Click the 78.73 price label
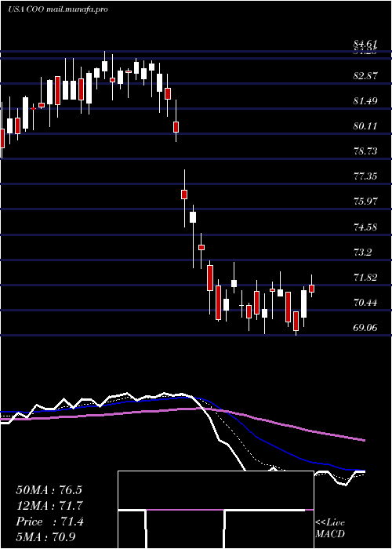The image size is (392, 549). click(x=365, y=151)
